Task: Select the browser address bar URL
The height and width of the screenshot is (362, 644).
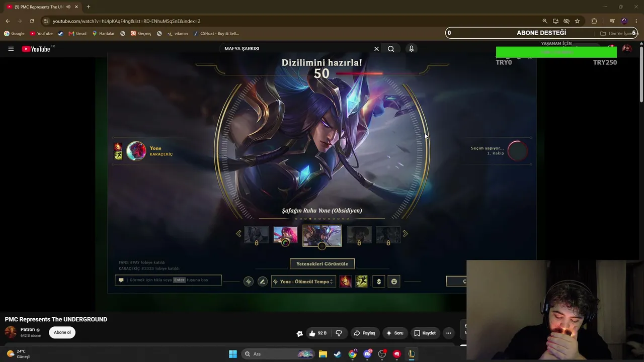Action: 126,21
